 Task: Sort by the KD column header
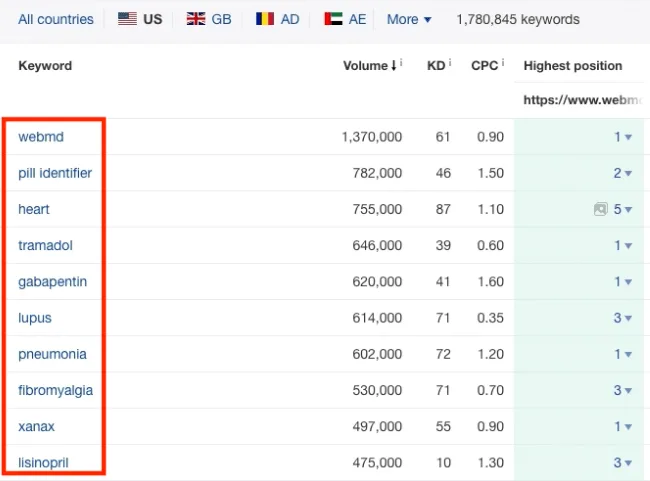(436, 66)
